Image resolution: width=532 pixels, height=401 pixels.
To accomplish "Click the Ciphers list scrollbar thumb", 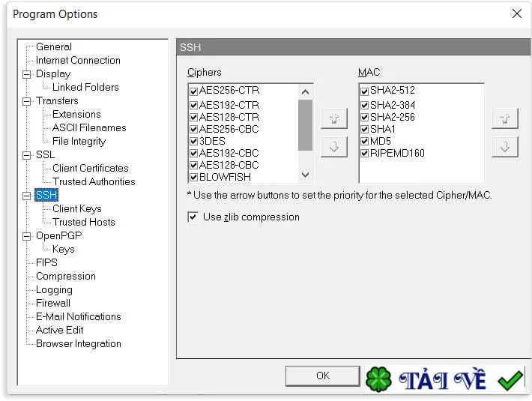I will [306, 125].
